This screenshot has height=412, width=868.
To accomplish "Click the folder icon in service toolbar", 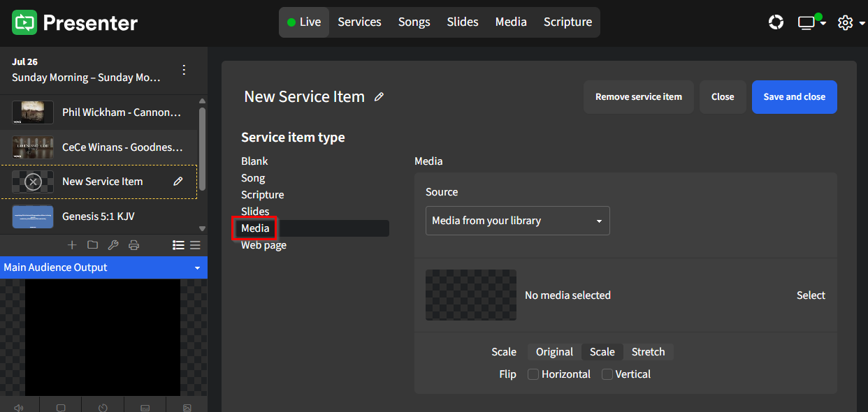I will pyautogui.click(x=92, y=245).
